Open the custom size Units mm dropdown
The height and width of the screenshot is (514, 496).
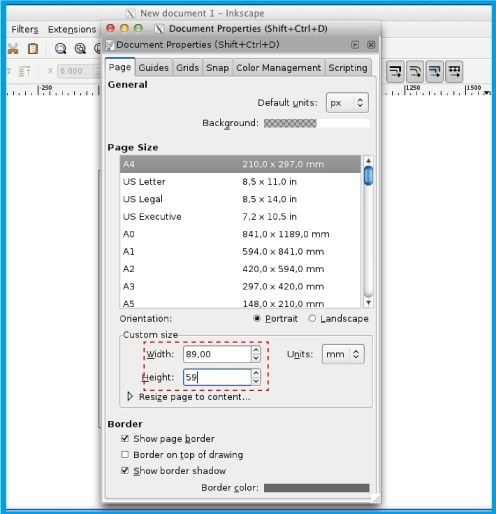[343, 354]
